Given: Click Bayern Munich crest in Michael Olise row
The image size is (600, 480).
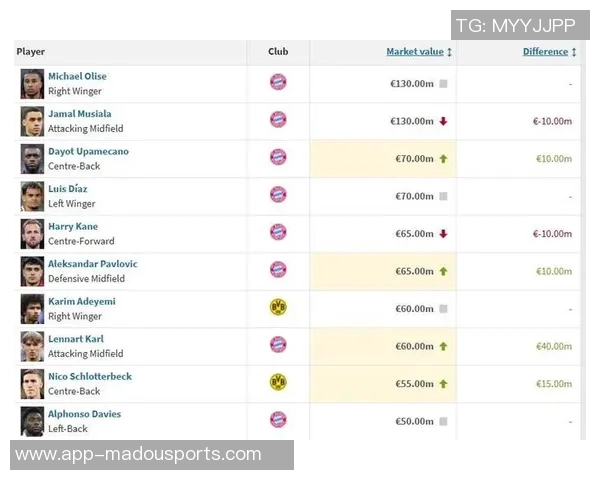Looking at the screenshot, I should [278, 83].
